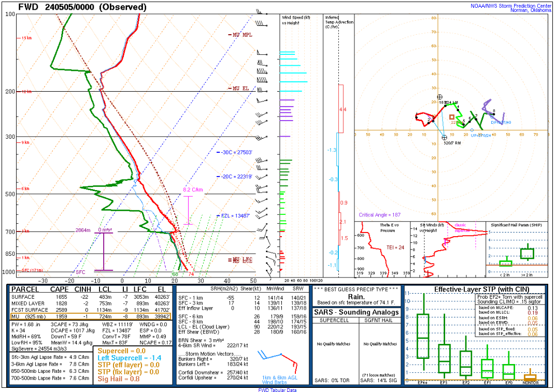Image resolution: width=556 pixels, height=392 pixels.
Task: Click the Bunkers right-mover marker on hodograph
Action: tap(444, 138)
